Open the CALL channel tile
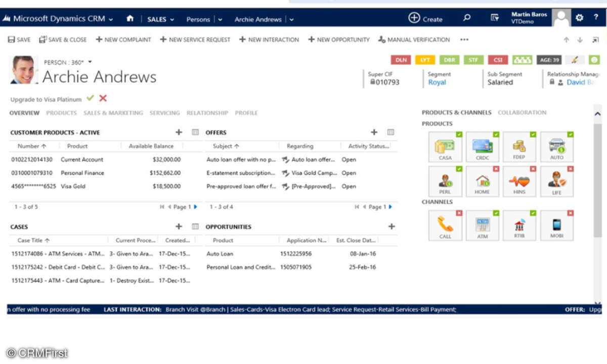Image resolution: width=607 pixels, height=364 pixels. (x=445, y=225)
